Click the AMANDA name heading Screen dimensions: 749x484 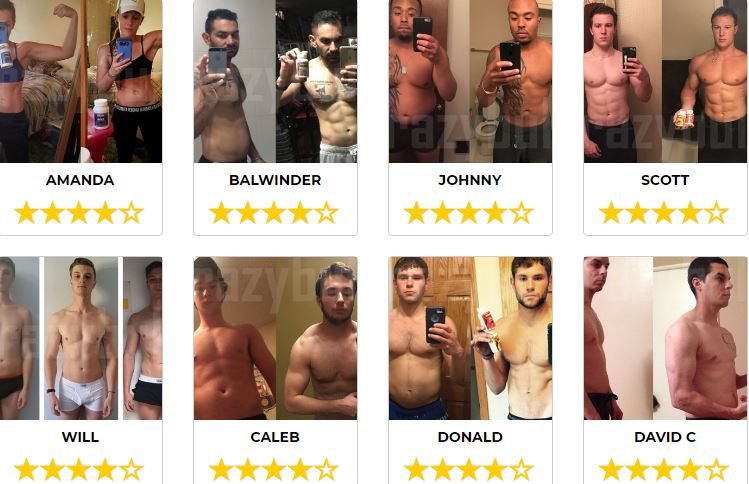pyautogui.click(x=80, y=180)
